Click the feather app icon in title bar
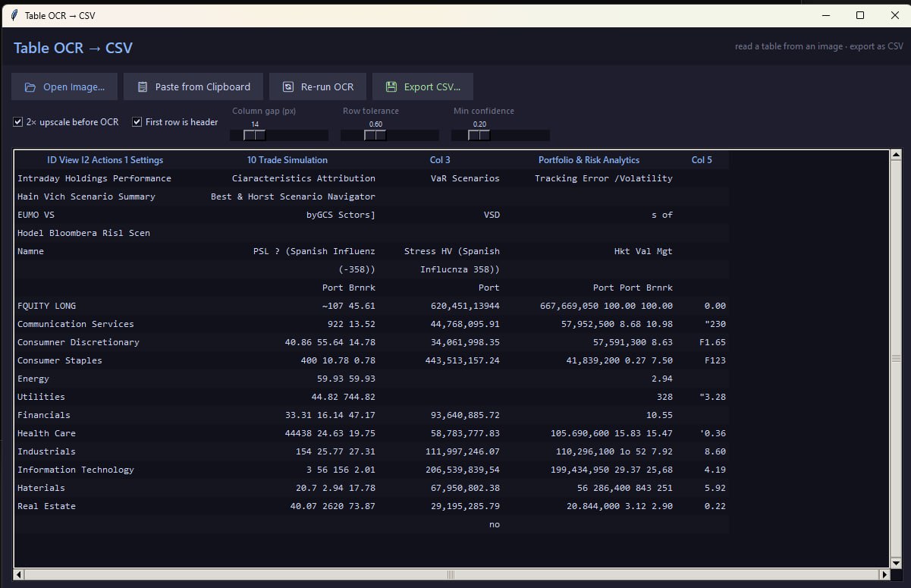Screen dimensions: 911x588 coord(14,15)
